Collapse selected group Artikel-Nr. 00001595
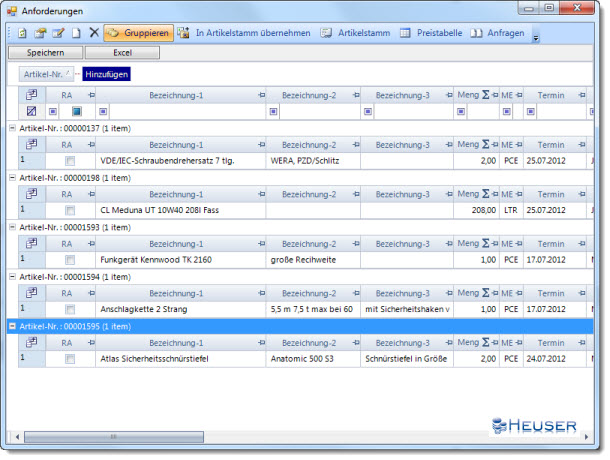610x460 pixels. (12, 326)
